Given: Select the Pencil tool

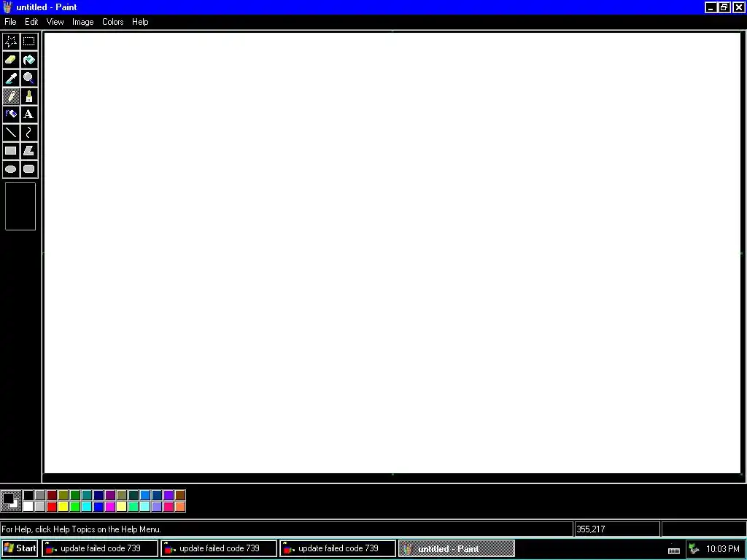Looking at the screenshot, I should point(11,96).
